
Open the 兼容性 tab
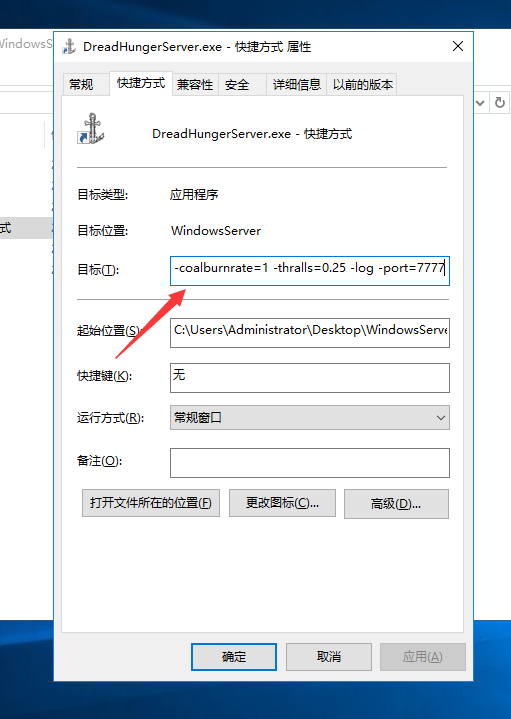click(x=195, y=84)
